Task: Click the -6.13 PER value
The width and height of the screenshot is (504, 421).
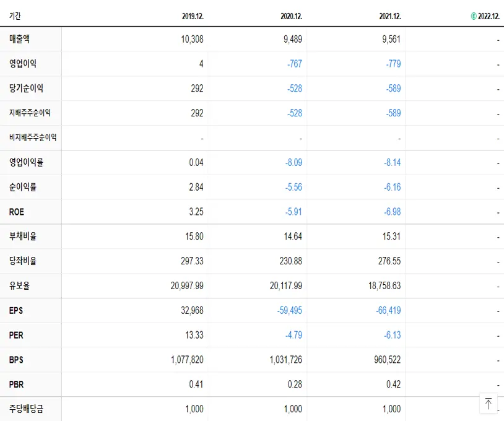Action: tap(393, 335)
